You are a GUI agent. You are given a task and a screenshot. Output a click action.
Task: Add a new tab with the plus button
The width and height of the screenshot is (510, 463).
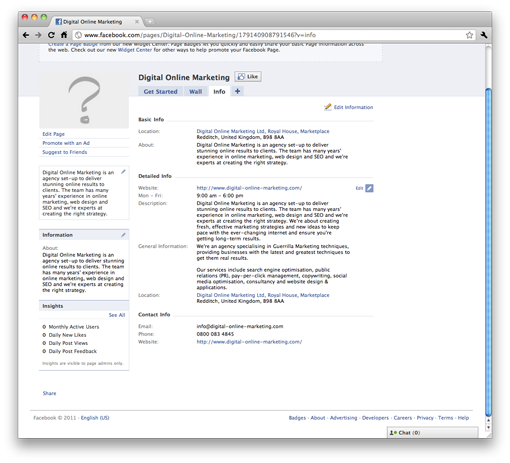coord(237,91)
